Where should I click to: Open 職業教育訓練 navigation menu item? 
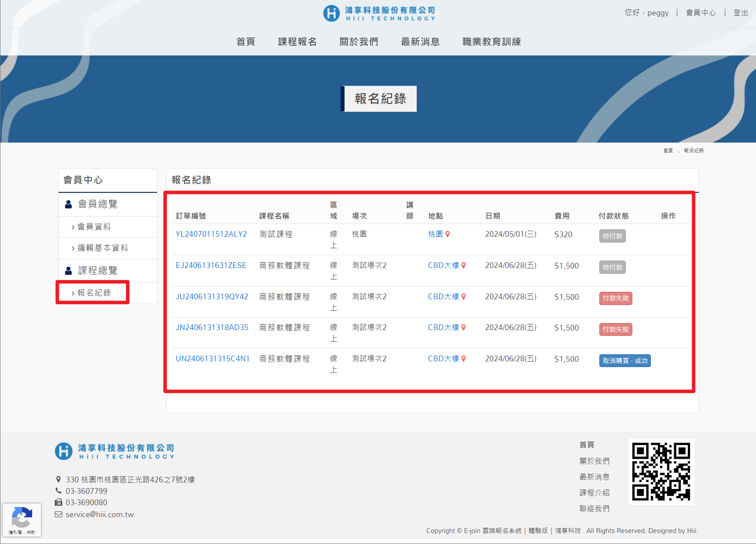coord(491,42)
